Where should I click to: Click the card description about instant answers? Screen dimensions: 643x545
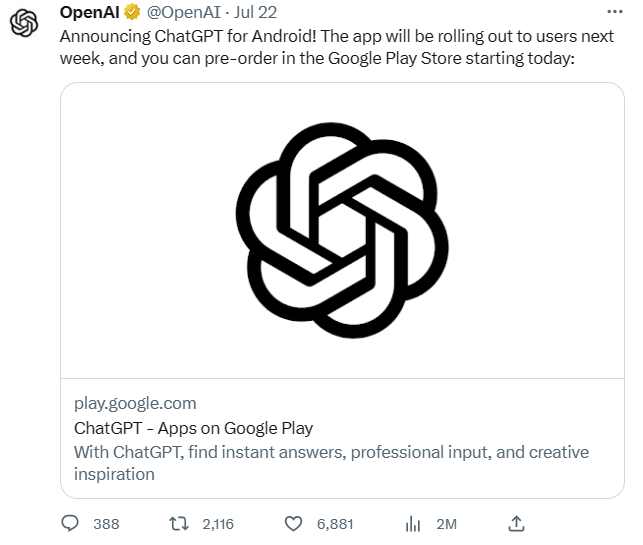click(x=331, y=463)
